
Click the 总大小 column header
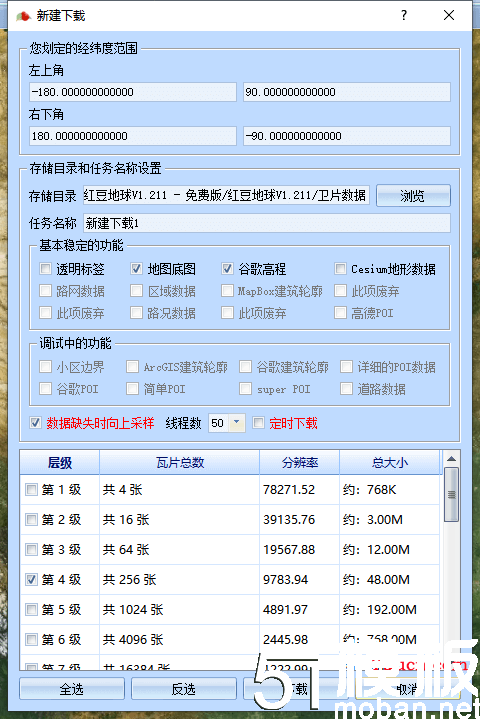[390, 463]
